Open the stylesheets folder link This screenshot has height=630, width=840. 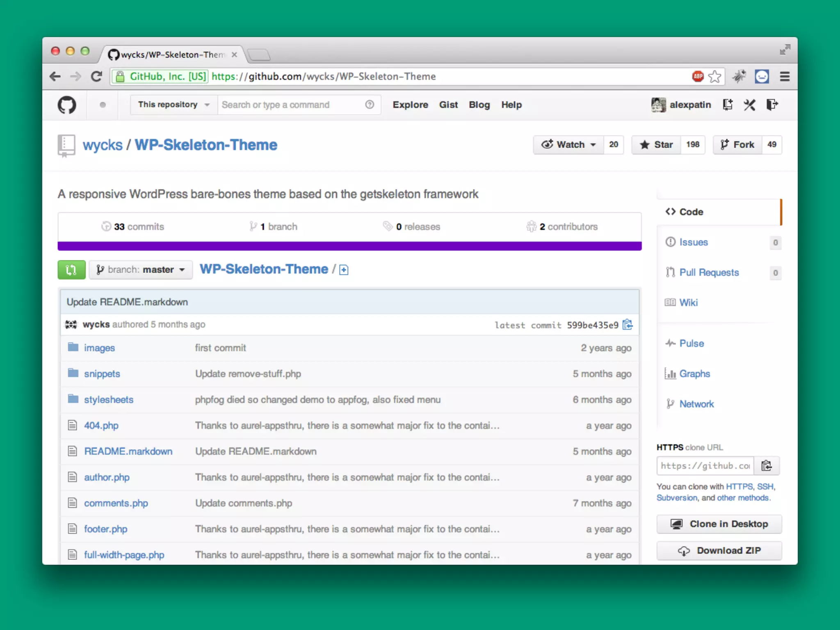click(109, 399)
